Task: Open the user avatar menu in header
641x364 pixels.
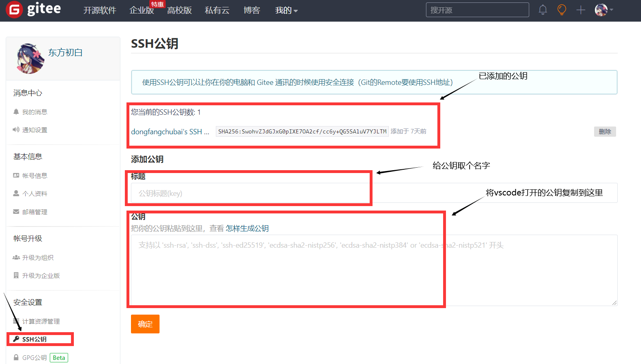Action: (604, 10)
